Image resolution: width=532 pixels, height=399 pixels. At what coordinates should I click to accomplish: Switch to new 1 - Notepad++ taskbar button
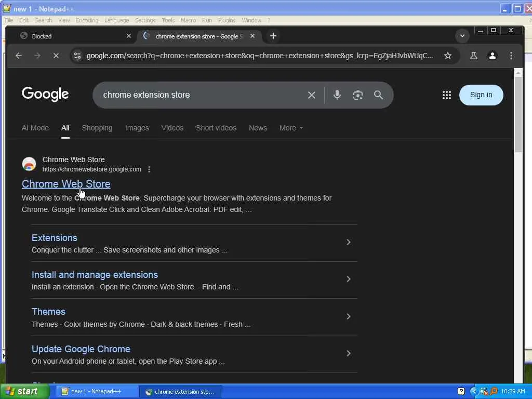[x=96, y=392]
